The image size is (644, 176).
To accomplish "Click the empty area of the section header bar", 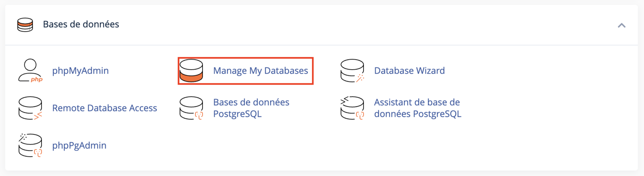I will pyautogui.click(x=362, y=25).
